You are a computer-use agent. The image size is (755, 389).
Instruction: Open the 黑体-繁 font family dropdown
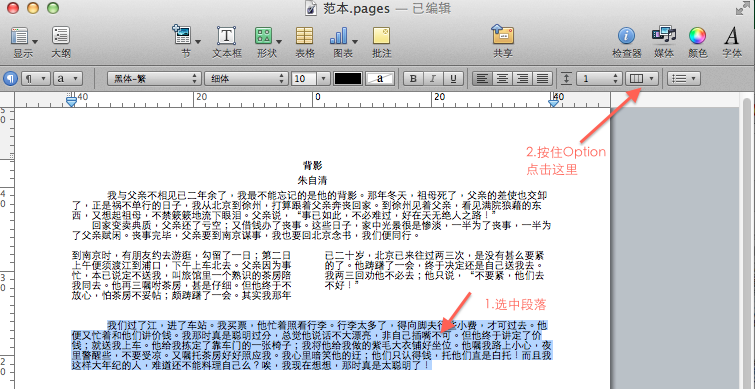(154, 78)
